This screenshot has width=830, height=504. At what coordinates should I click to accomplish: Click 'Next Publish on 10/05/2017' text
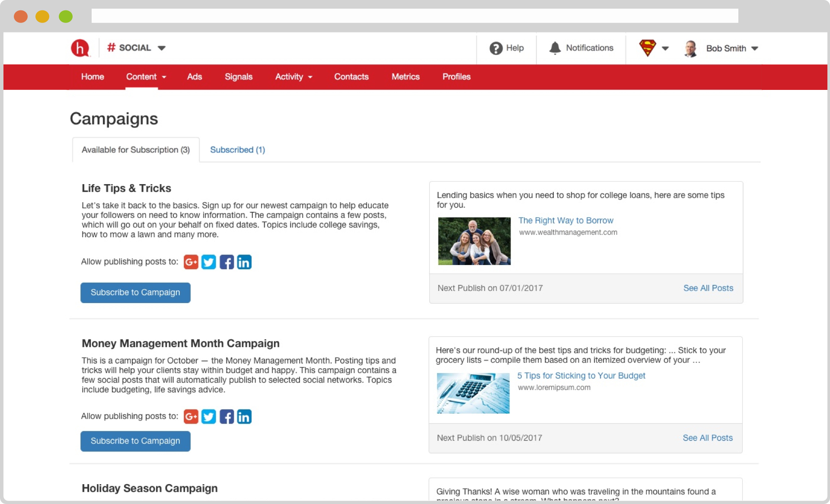tap(489, 438)
